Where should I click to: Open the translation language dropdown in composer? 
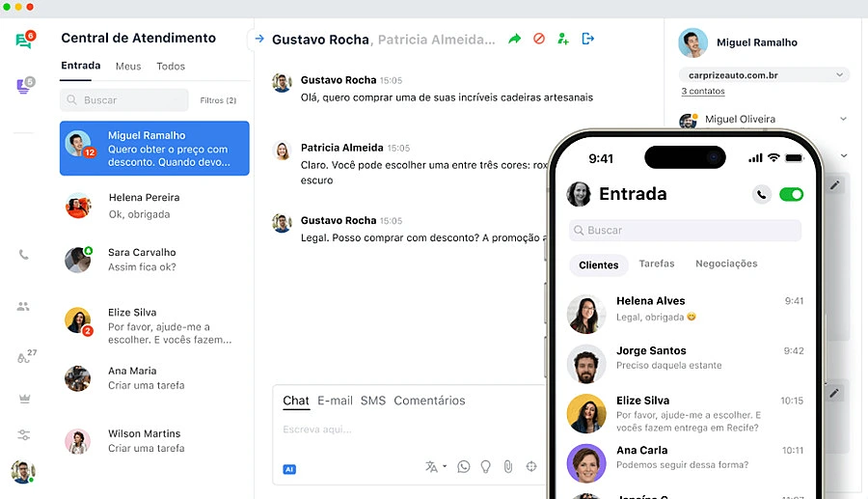click(435, 466)
